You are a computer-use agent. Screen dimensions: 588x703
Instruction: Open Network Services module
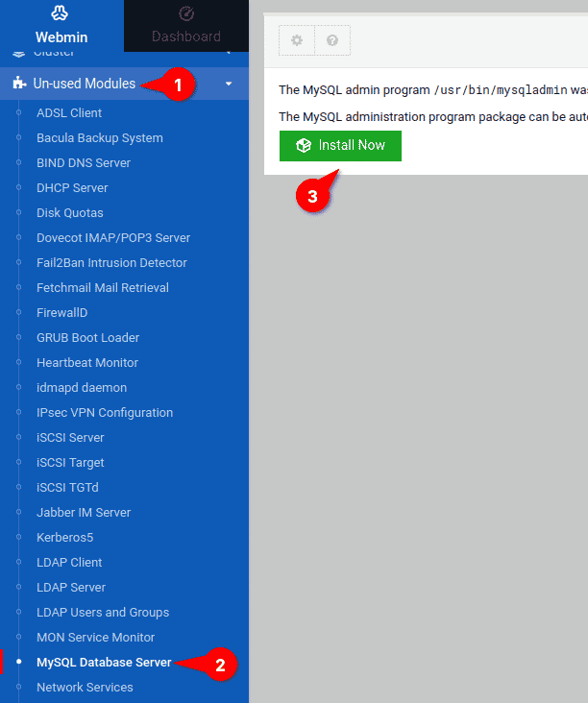pyautogui.click(x=85, y=688)
